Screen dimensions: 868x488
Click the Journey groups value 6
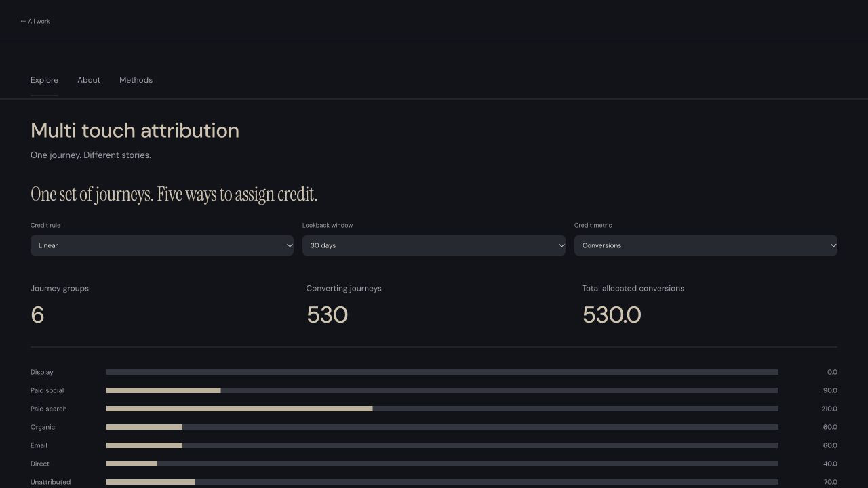coord(37,315)
